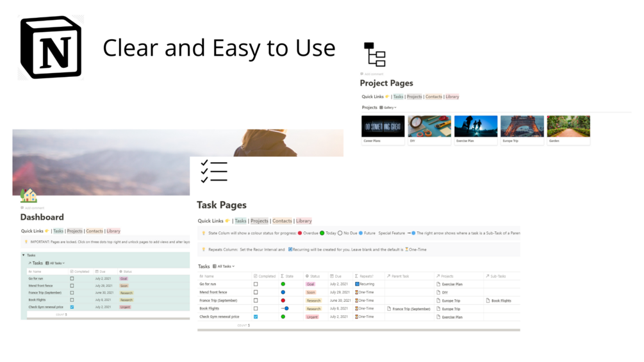The image size is (644, 362).
Task: Uncheck Check Gym renewal price in Dashboard
Action: pyautogui.click(x=72, y=307)
